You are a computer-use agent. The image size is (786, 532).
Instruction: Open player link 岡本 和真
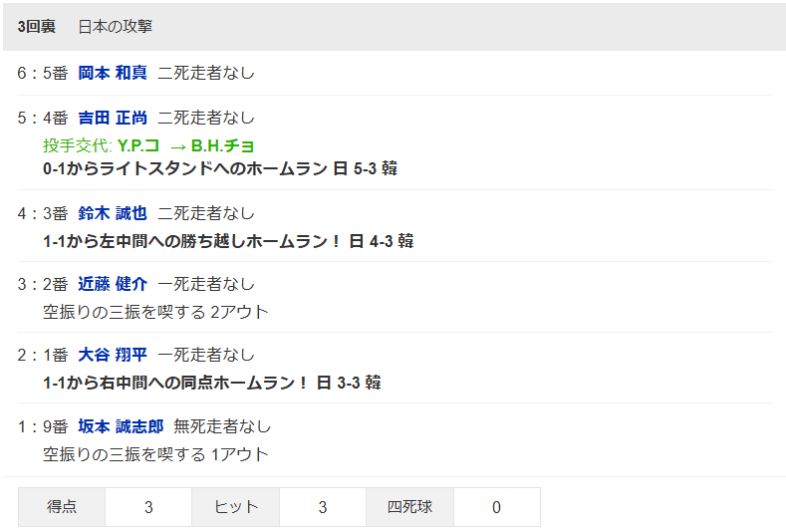pyautogui.click(x=113, y=73)
